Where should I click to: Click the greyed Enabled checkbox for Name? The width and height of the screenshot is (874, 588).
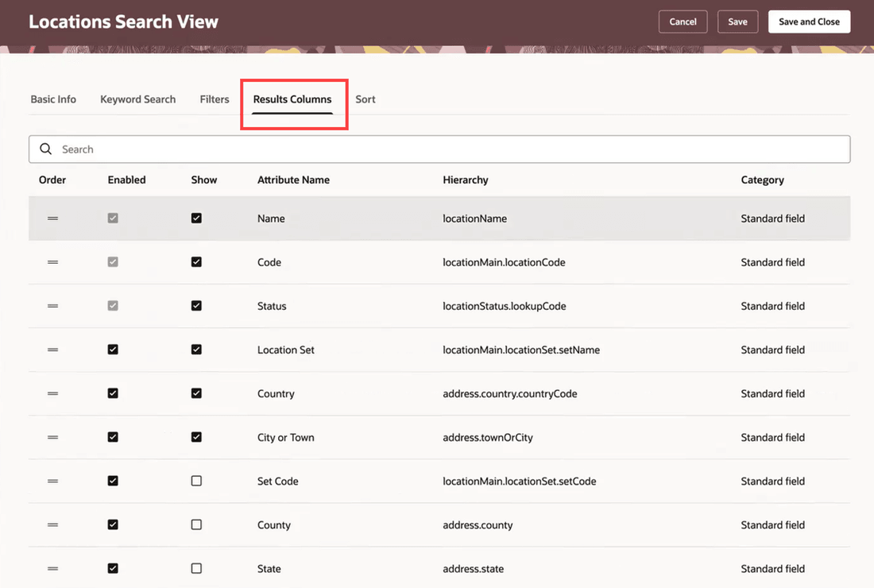pyautogui.click(x=113, y=218)
